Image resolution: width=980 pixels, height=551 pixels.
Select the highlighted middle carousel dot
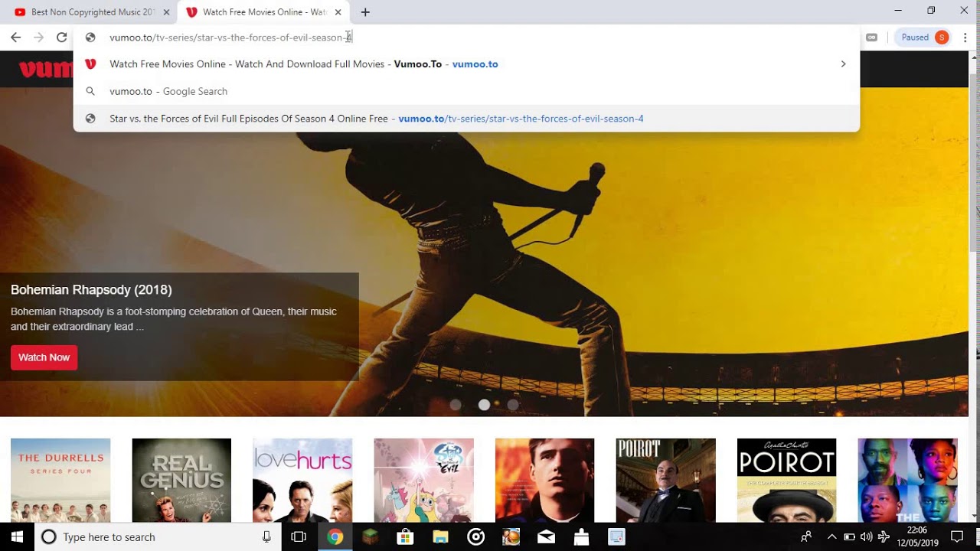point(484,405)
